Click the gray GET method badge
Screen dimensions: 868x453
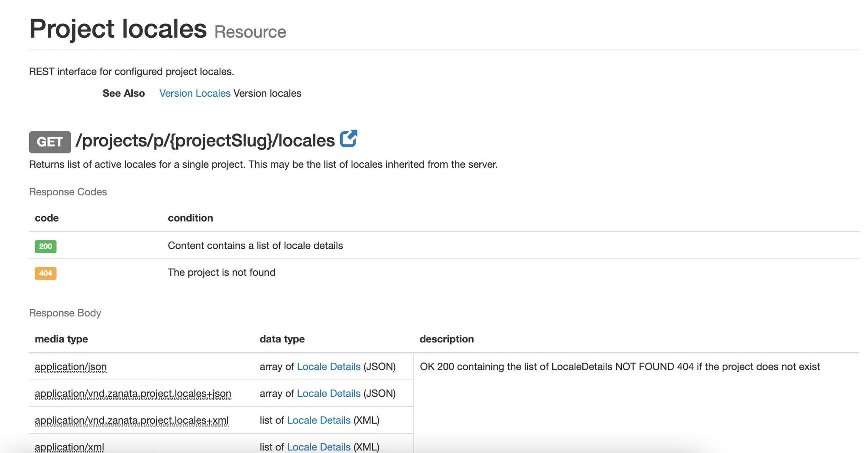pyautogui.click(x=50, y=142)
